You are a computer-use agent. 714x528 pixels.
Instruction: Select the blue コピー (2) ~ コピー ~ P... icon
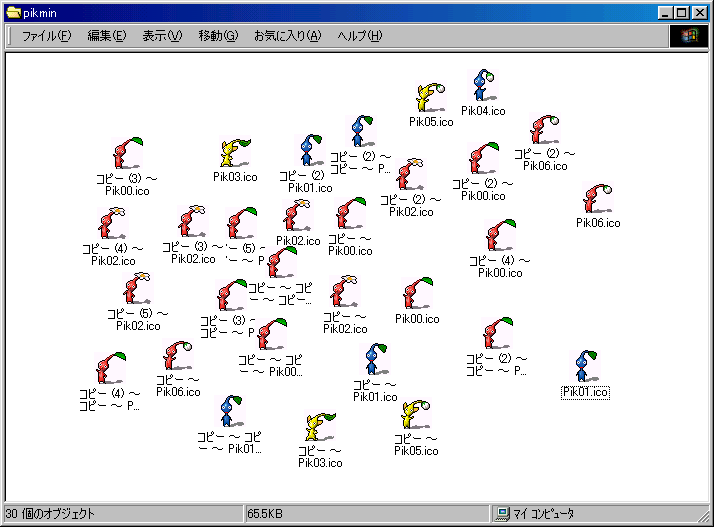(x=362, y=131)
